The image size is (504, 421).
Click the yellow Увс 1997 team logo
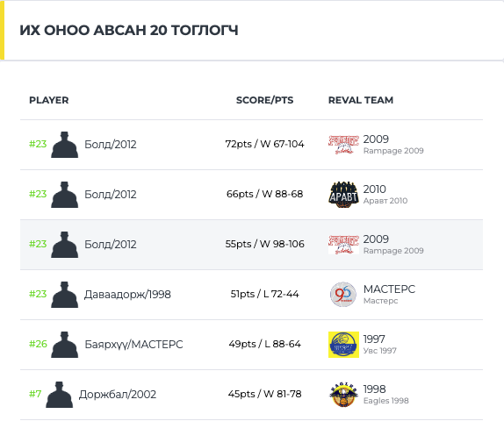343,345
